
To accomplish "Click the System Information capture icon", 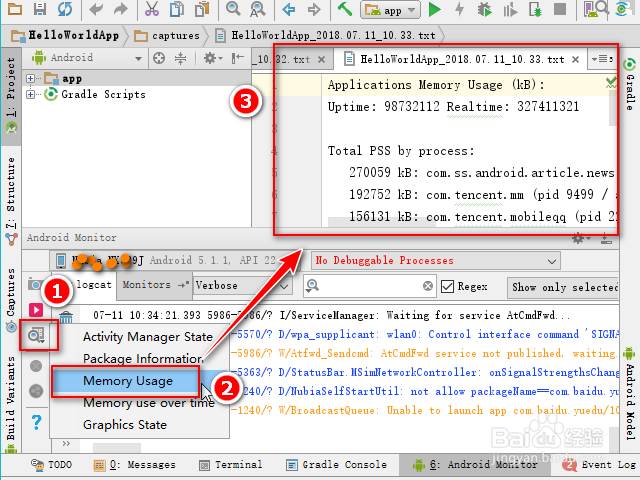I will click(37, 336).
